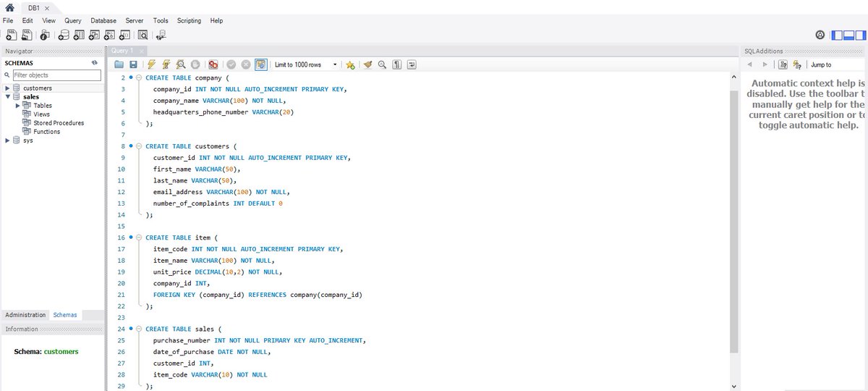Go back in SQLAdditions help history

[751, 64]
